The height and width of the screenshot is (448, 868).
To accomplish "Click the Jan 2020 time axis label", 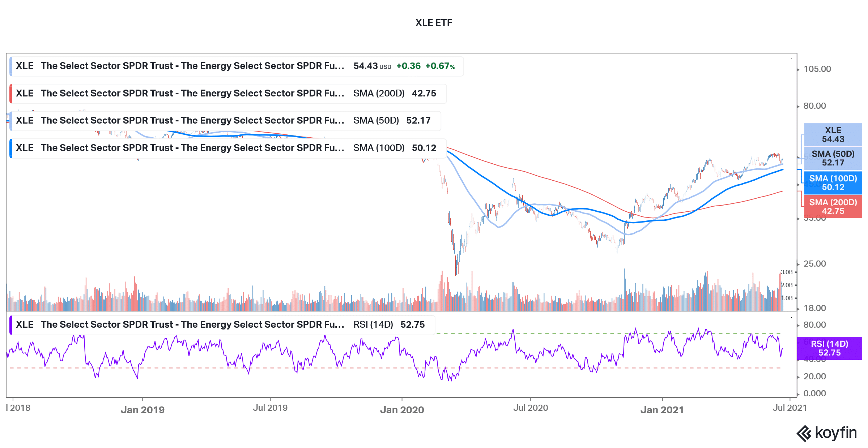I will [402, 410].
